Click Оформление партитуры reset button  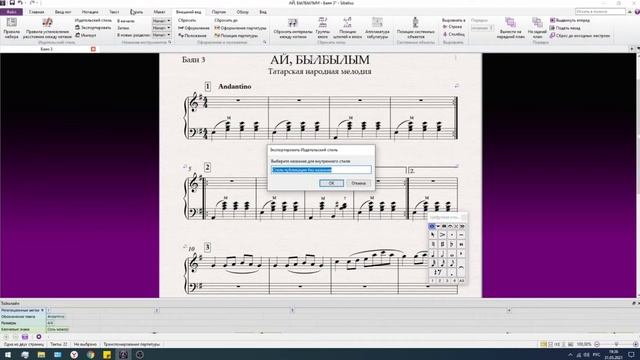point(240,28)
